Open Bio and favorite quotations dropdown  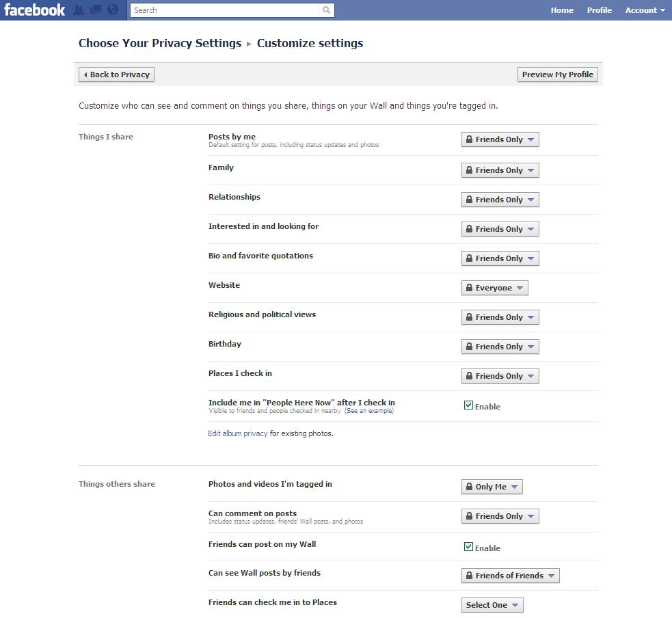500,258
